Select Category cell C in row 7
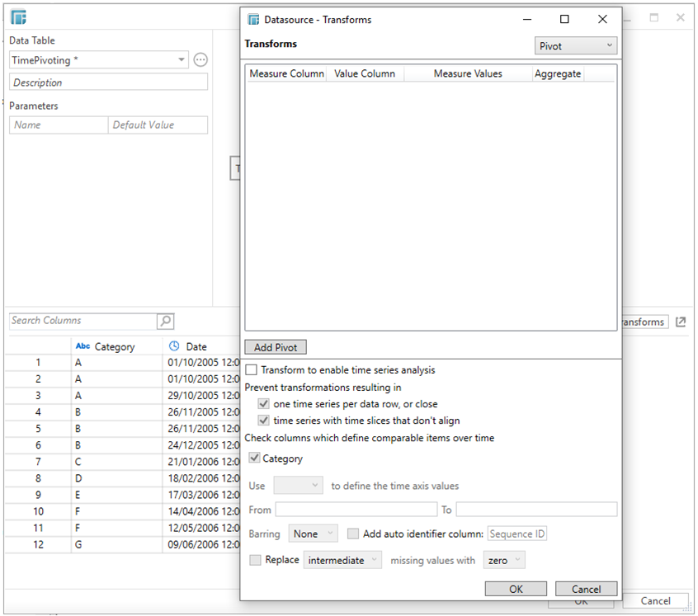Screen dimensions: 698x616 (x=116, y=462)
